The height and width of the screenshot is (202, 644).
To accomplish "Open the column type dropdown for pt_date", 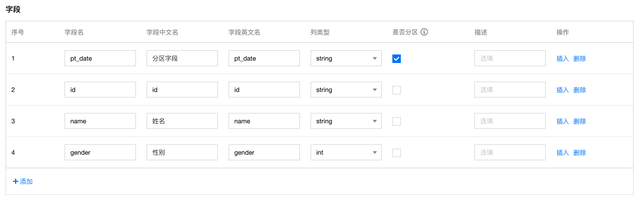I will (346, 58).
